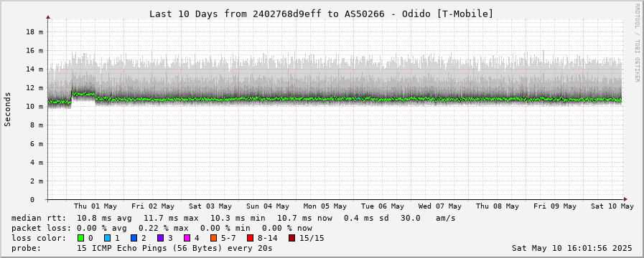Click the 'Seconds' vertical axis title
Image resolution: width=644 pixels, height=258 pixels.
click(7, 109)
